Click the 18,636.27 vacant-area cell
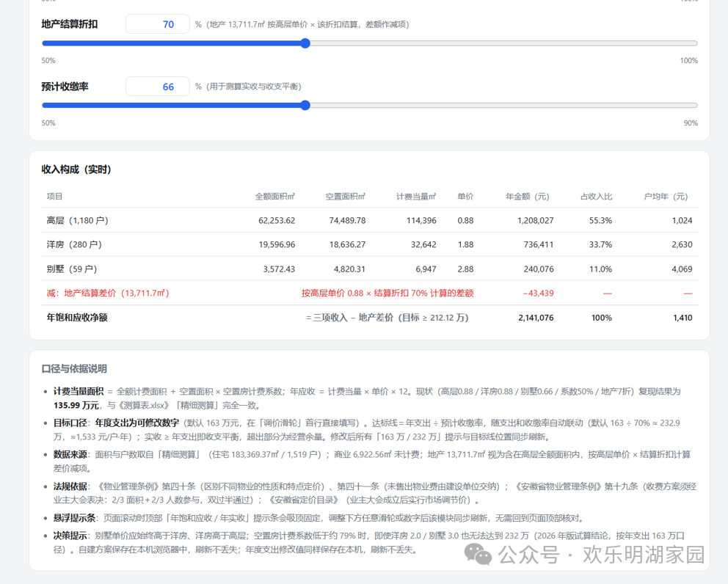This screenshot has height=584, width=728. coord(347,244)
